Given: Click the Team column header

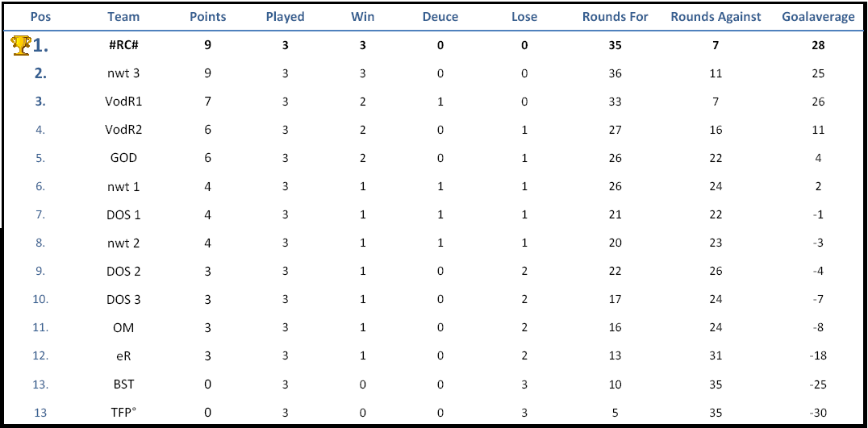Looking at the screenshot, I should click(x=123, y=17).
